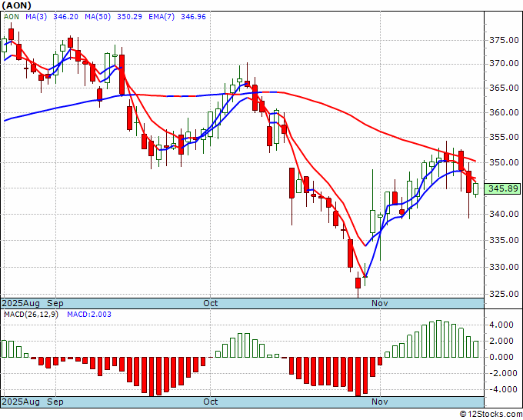The width and height of the screenshot is (523, 420).
Task: Click the 350.00 price axis label
Action: (x=504, y=162)
